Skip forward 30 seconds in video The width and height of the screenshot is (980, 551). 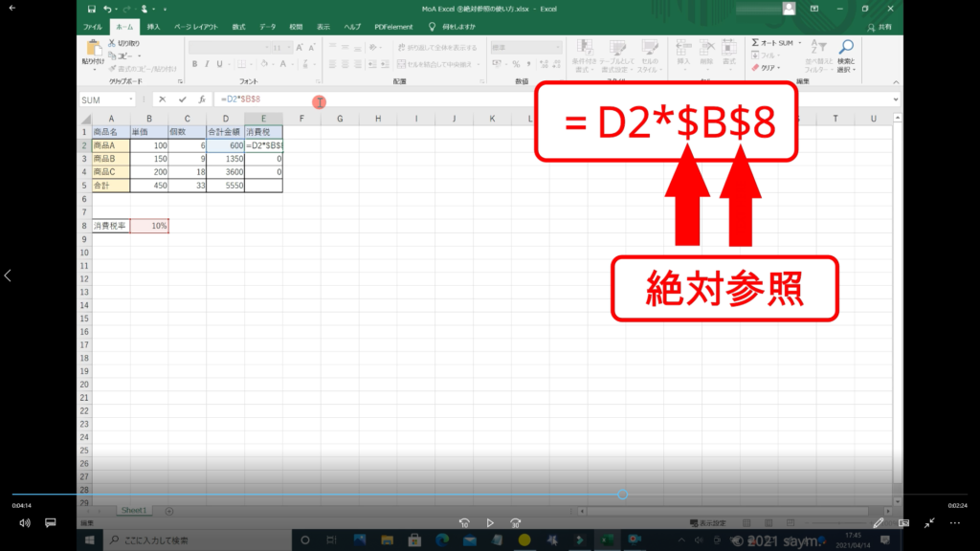516,523
